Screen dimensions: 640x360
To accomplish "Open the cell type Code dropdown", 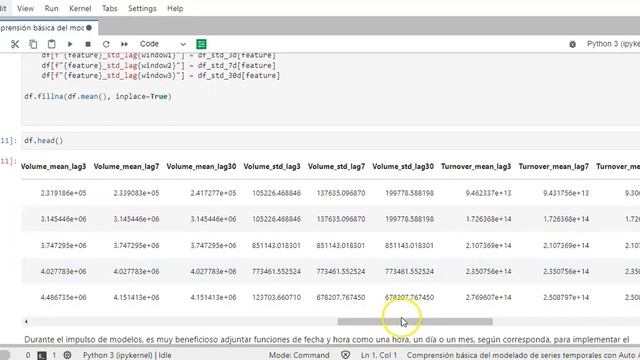I will [x=162, y=44].
